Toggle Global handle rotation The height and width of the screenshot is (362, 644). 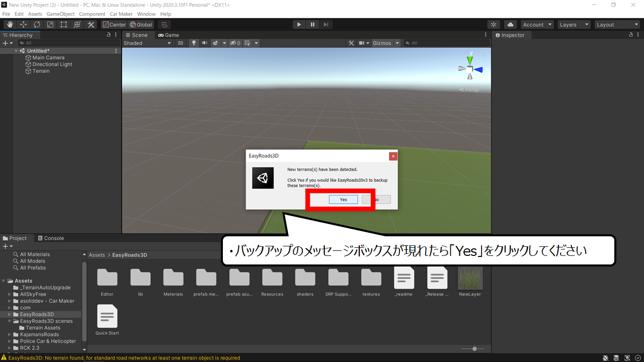click(x=141, y=25)
